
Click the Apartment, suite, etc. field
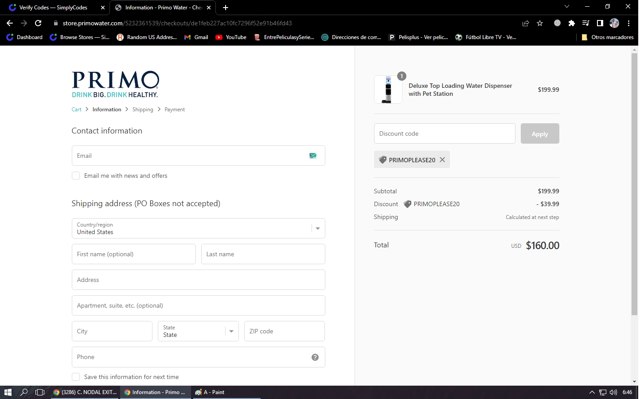coord(198,306)
